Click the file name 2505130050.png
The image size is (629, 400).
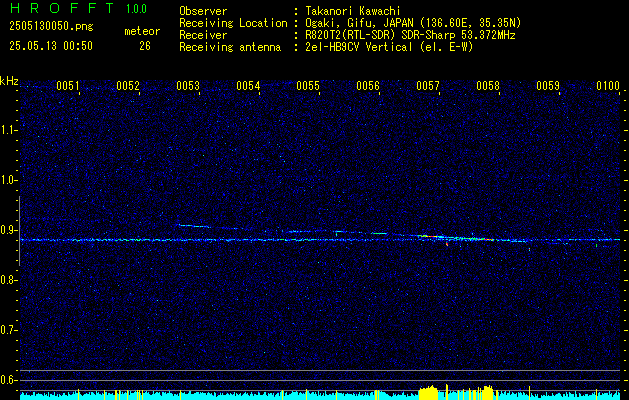tap(51, 27)
